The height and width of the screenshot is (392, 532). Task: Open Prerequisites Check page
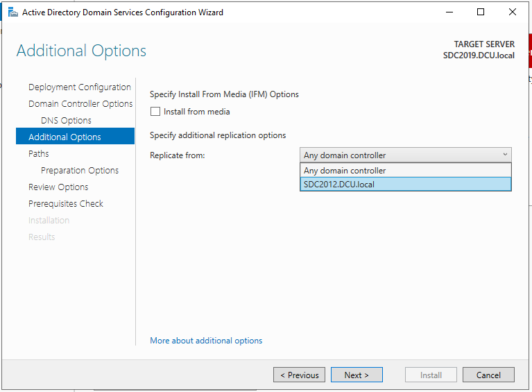66,204
